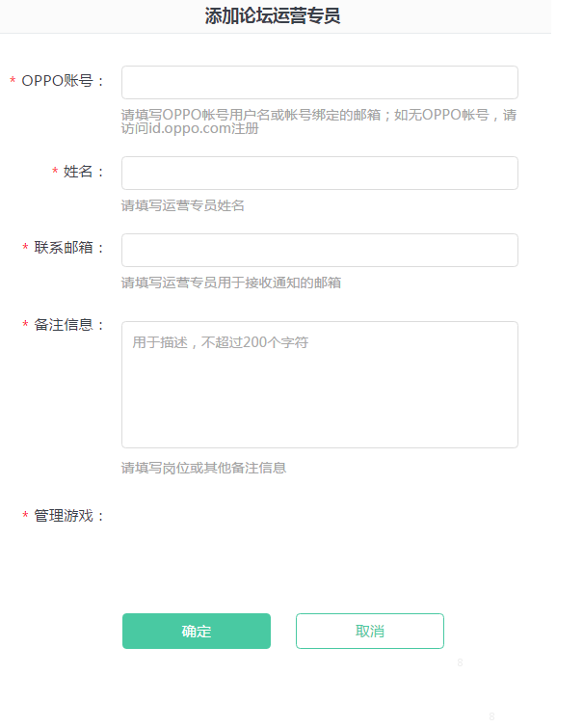Focus the 备注信息 textarea
The width and height of the screenshot is (583, 728).
319,384
